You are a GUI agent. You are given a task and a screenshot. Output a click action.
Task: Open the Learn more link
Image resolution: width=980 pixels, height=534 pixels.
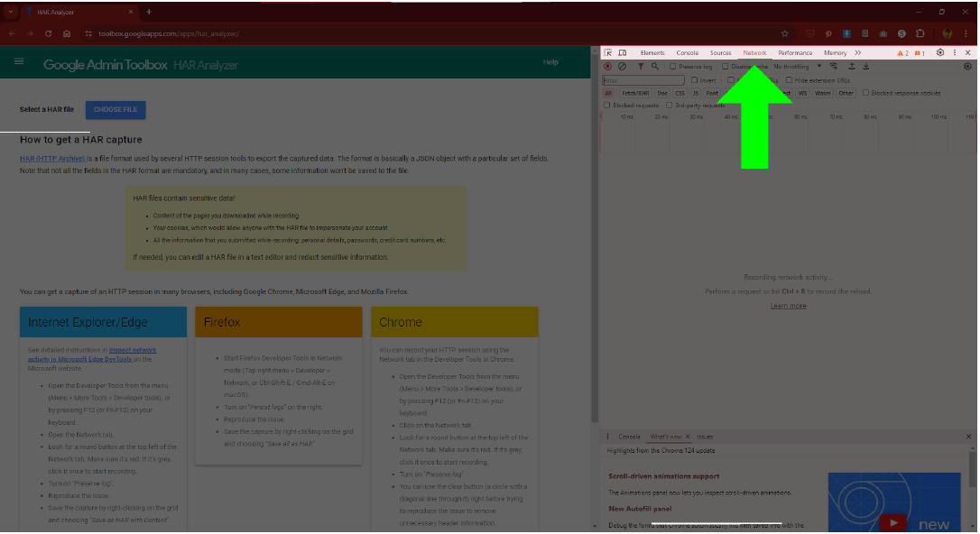[x=788, y=306]
